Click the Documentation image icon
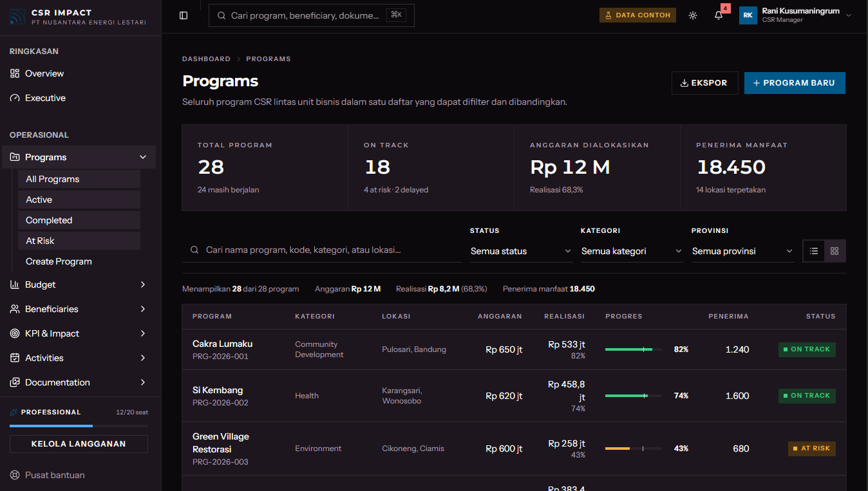 pyautogui.click(x=15, y=382)
